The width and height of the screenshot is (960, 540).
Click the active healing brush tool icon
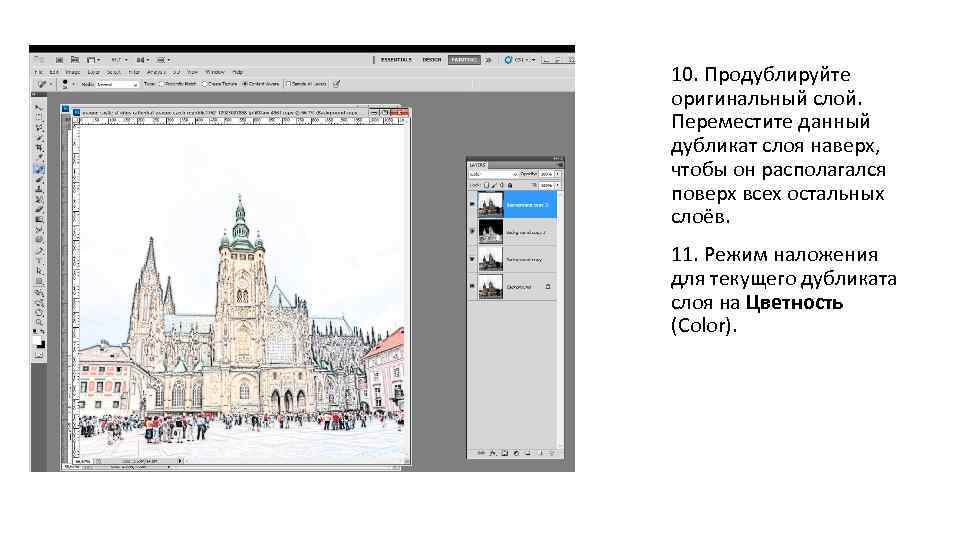click(x=39, y=168)
